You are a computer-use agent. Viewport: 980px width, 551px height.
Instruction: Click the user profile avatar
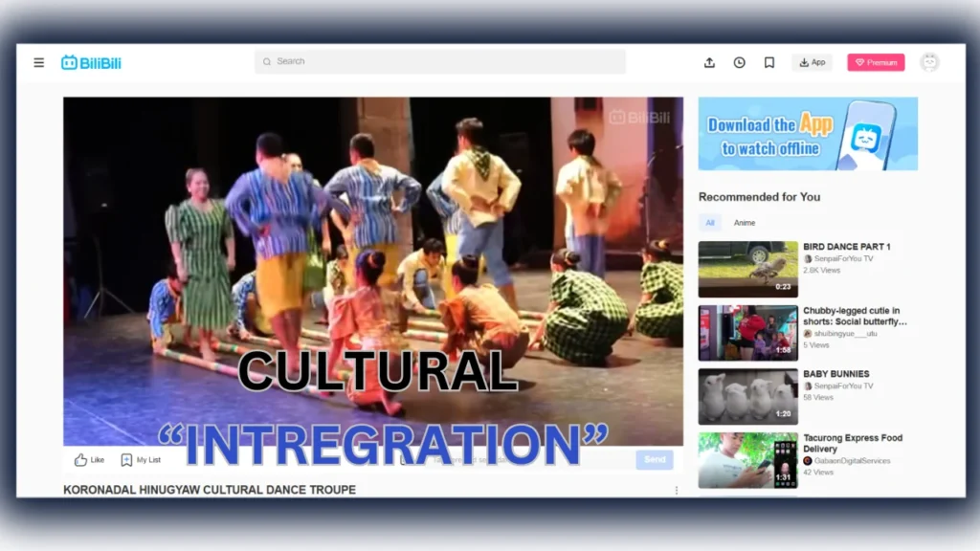(928, 63)
